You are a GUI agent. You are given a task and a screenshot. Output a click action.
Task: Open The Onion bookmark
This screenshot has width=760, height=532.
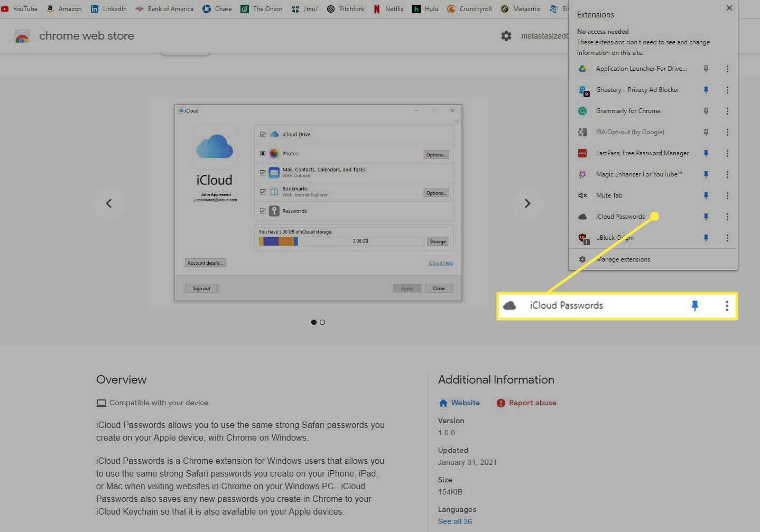[262, 8]
